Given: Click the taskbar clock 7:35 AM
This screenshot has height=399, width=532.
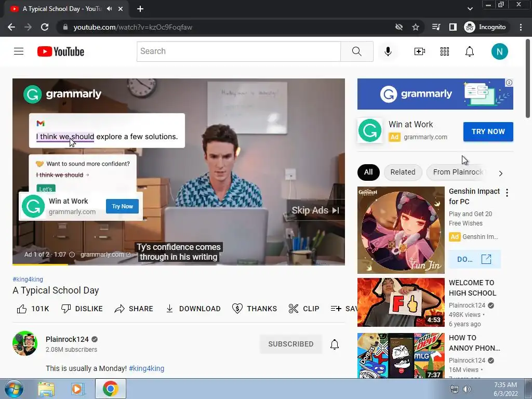Looking at the screenshot, I should [x=505, y=385].
